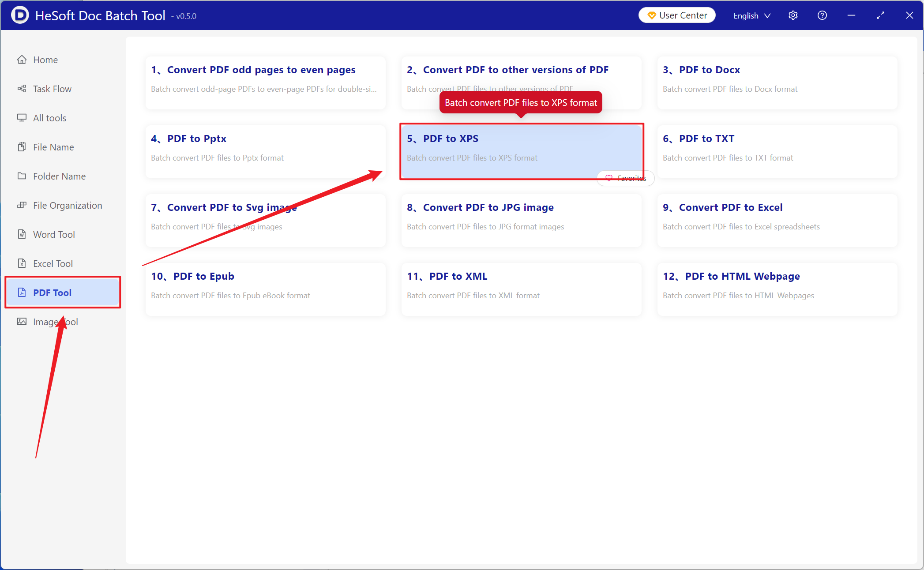
Task: Minimize the HeSoft window
Action: [851, 15]
